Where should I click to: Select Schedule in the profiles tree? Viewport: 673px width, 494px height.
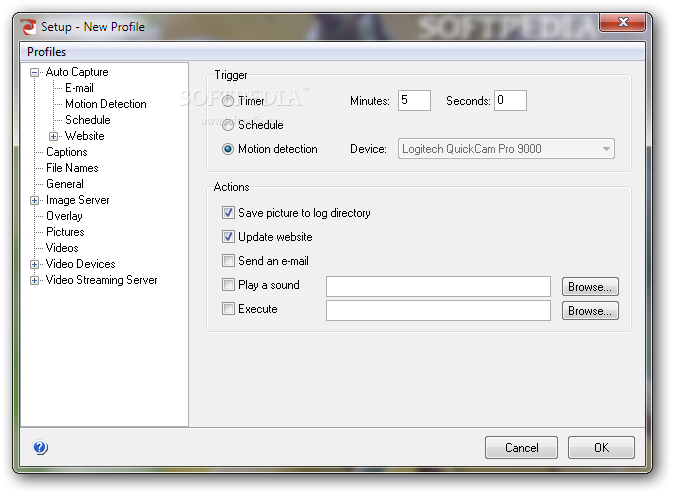pos(88,120)
